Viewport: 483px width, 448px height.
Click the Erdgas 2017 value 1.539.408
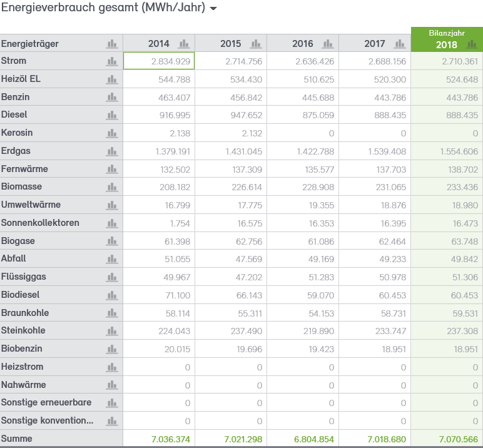pyautogui.click(x=387, y=151)
